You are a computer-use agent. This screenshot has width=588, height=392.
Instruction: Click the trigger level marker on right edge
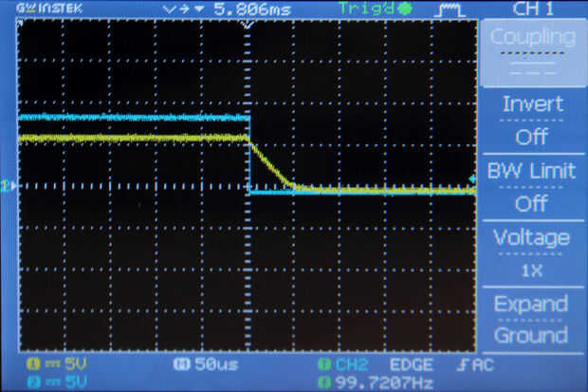coord(472,179)
